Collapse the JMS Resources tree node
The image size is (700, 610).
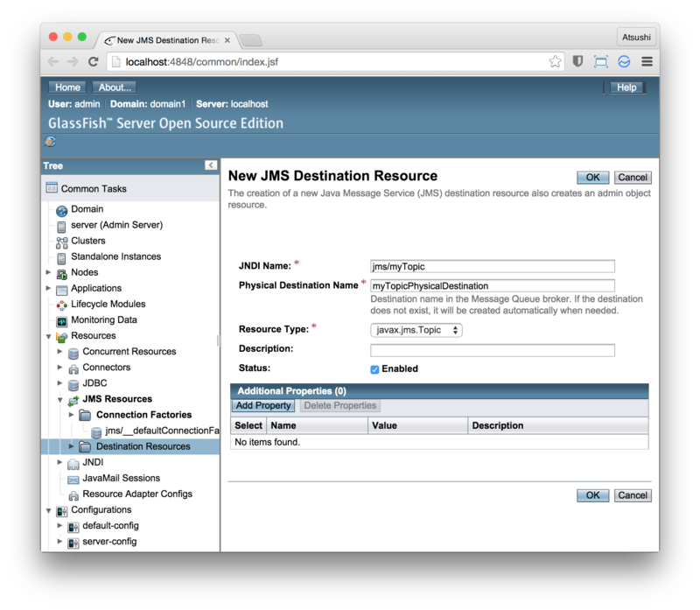click(x=60, y=399)
